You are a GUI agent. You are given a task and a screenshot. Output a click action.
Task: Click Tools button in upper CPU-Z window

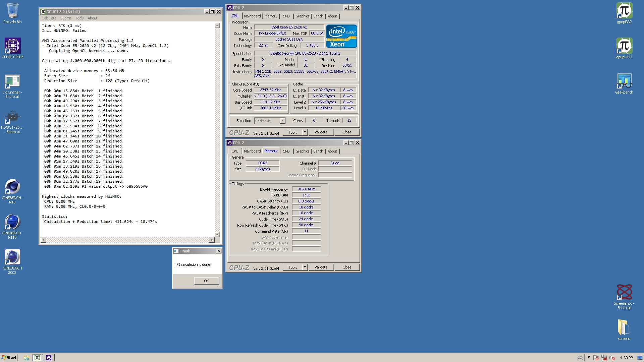tap(292, 132)
